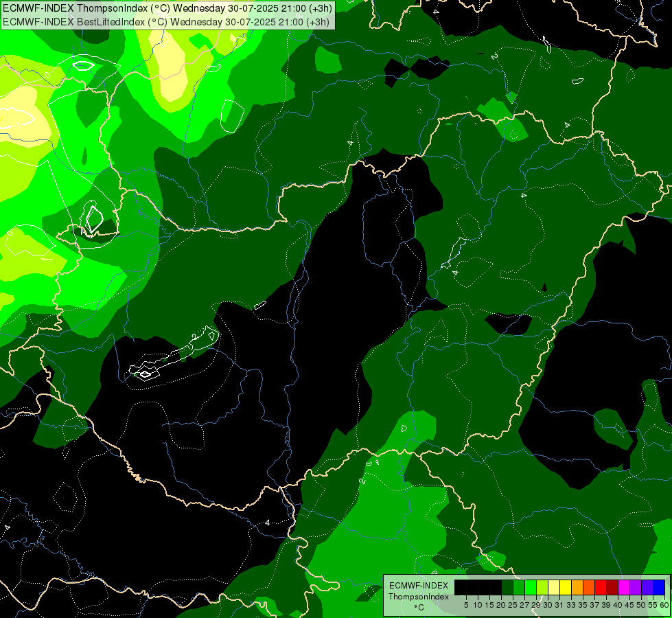Pick the purple legend swatch for 45–50
This screenshot has height=618, width=672.
pyautogui.click(x=636, y=587)
